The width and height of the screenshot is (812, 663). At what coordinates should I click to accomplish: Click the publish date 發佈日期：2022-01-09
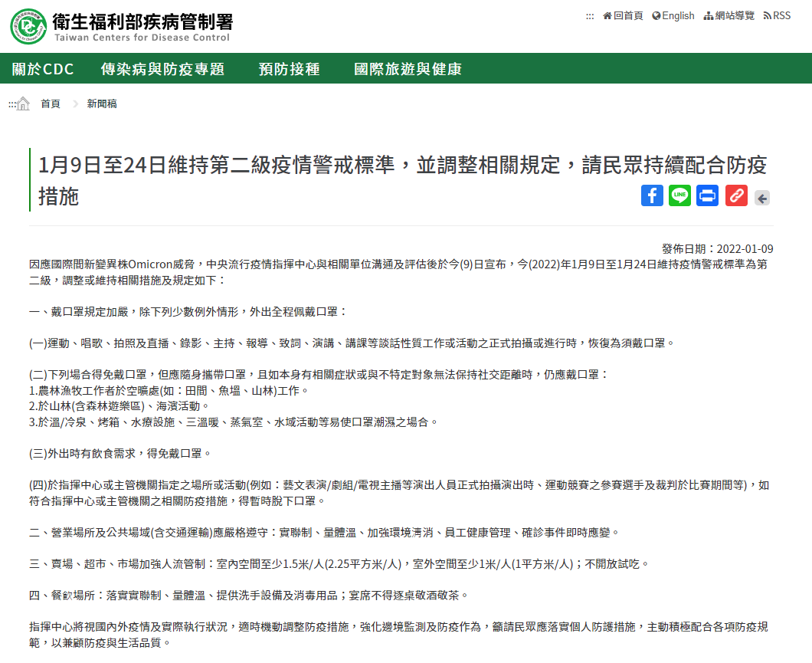coord(717,248)
